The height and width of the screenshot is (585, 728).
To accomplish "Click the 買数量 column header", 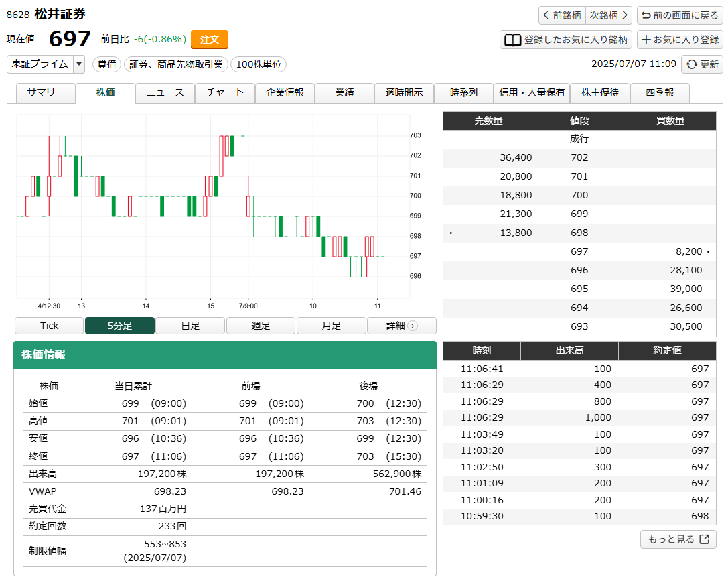I will pyautogui.click(x=670, y=121).
